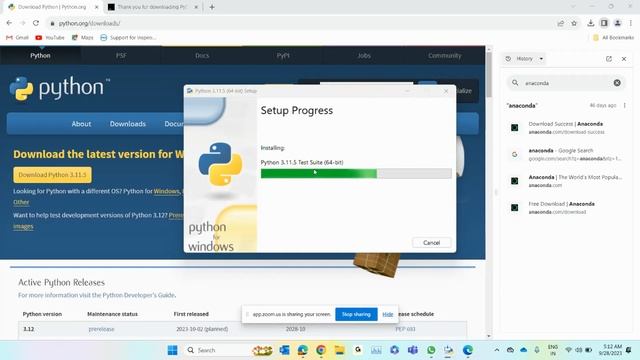Image resolution: width=640 pixels, height=360 pixels.
Task: Open the History side panel dropdown
Action: point(524,59)
